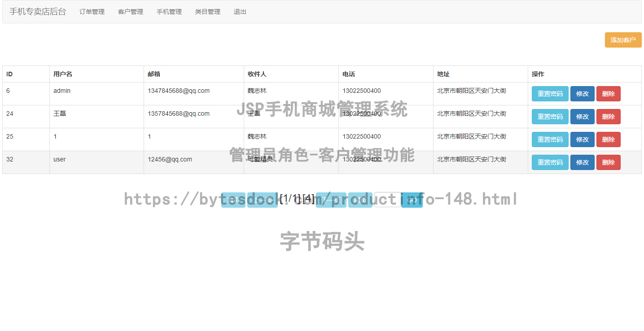Click 修改 in the ID 25 row

pyautogui.click(x=582, y=139)
